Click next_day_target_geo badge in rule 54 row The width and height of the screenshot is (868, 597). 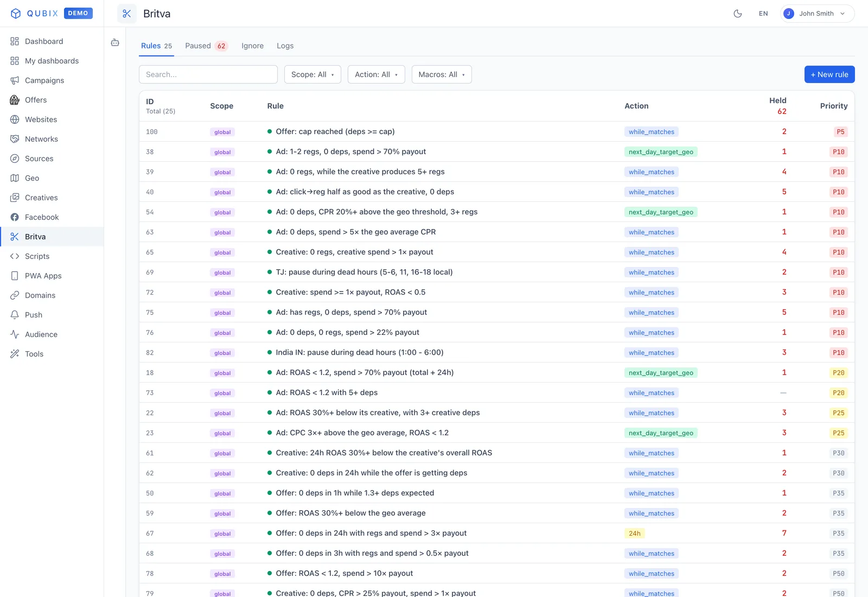[661, 212]
